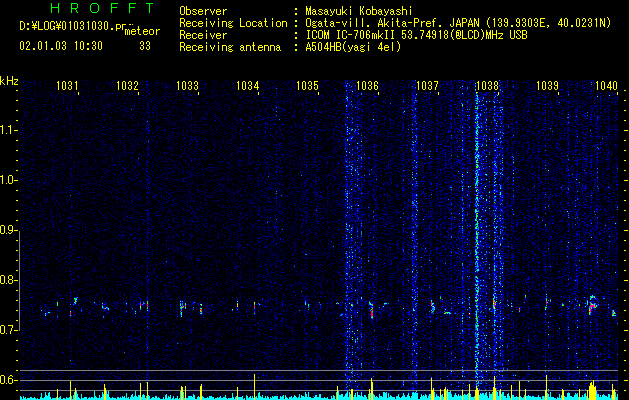Click the 1.0 kHz axis label
The width and height of the screenshot is (629, 400).
click(8, 180)
